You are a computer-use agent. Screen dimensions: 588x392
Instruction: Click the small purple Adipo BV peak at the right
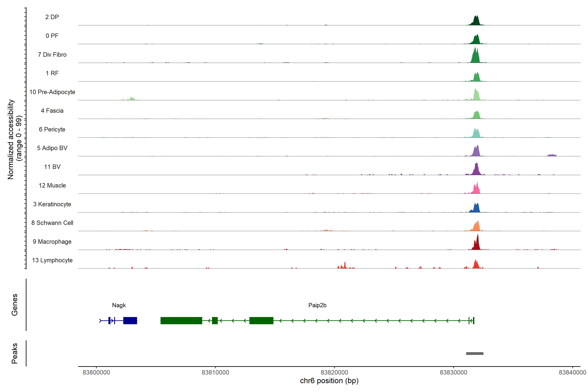(552, 155)
